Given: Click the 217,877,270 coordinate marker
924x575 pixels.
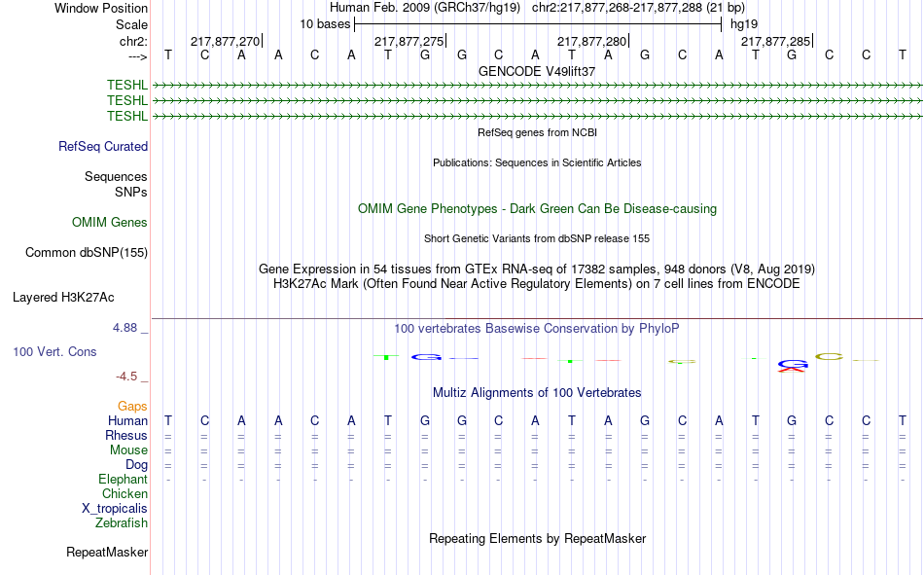Looking at the screenshot, I should pos(225,41).
